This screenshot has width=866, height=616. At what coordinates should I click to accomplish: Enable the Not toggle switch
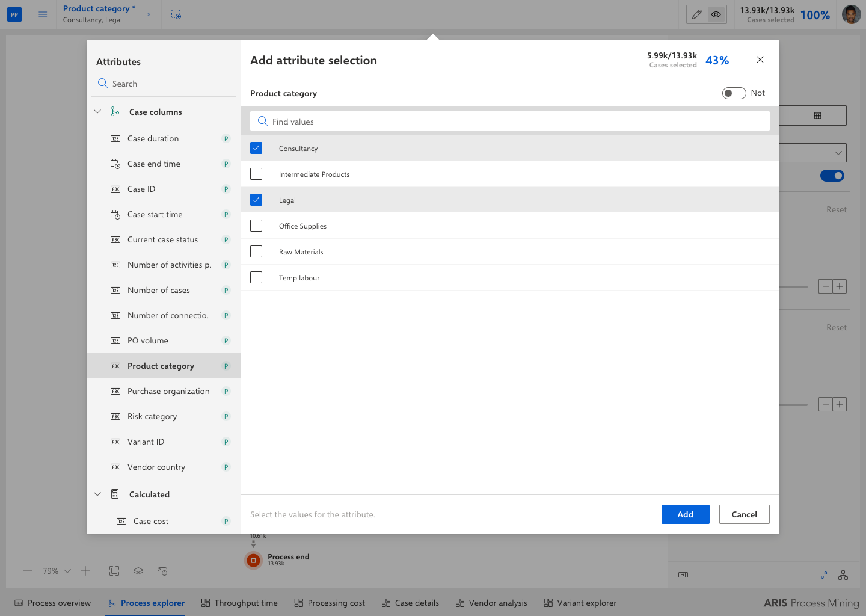[x=734, y=93]
